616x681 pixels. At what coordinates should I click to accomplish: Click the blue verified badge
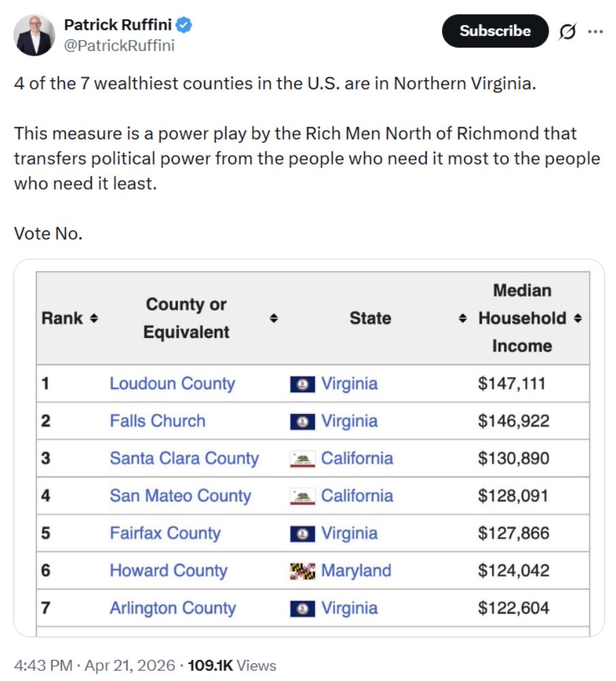184,26
